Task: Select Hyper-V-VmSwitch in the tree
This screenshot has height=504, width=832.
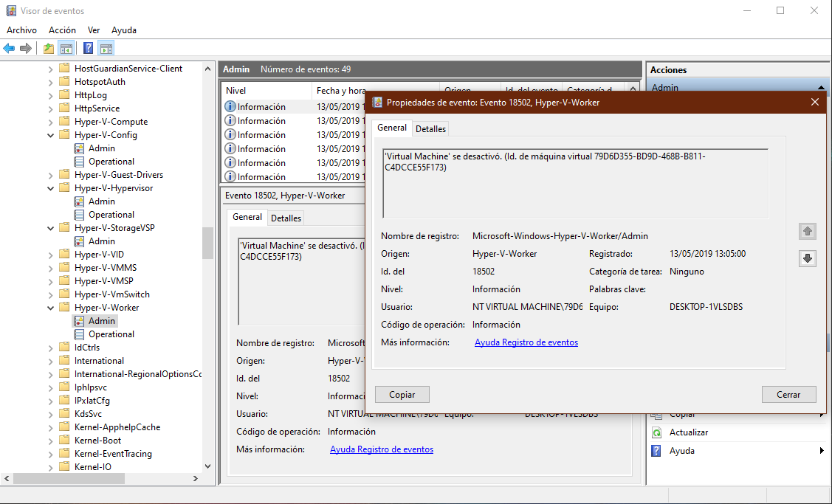Action: pyautogui.click(x=112, y=294)
